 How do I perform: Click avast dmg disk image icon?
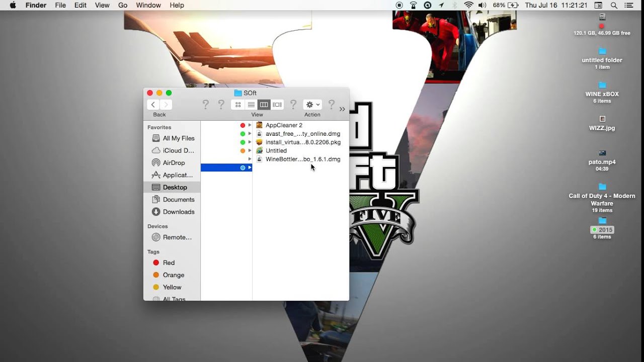click(x=260, y=134)
